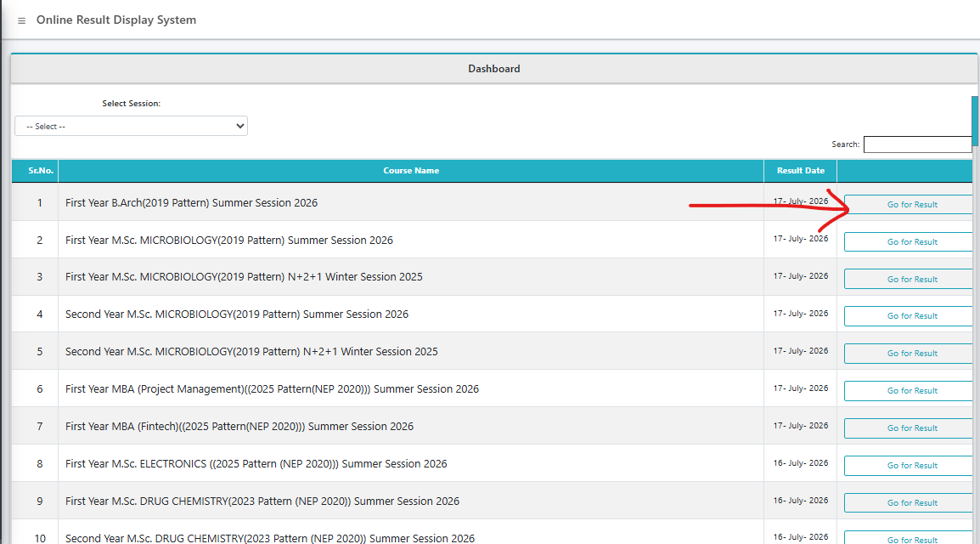Open the Select Session dropdown
Screen dimensions: 980x544
click(x=132, y=126)
